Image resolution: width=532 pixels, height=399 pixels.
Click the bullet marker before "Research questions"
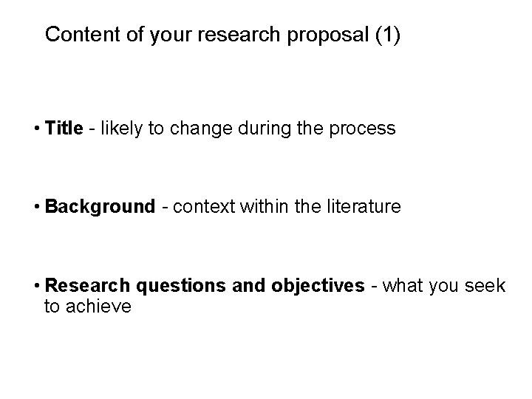pos(37,286)
